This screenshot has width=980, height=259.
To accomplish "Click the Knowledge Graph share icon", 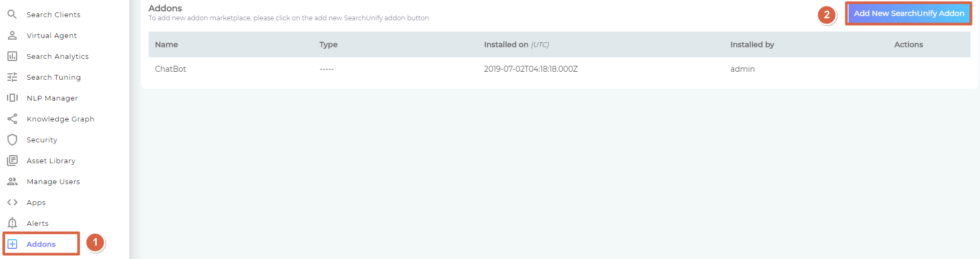I will point(12,119).
